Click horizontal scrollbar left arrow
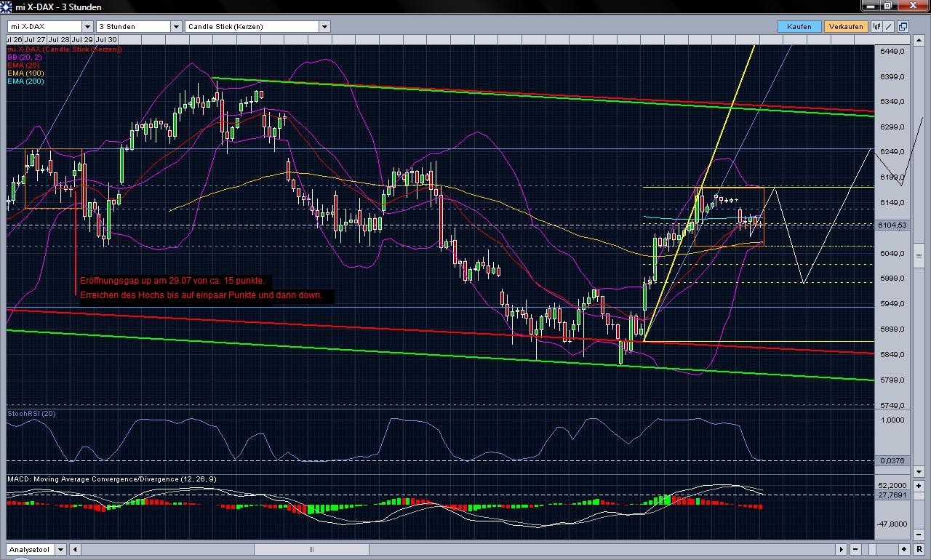The image size is (931, 560). [74, 549]
